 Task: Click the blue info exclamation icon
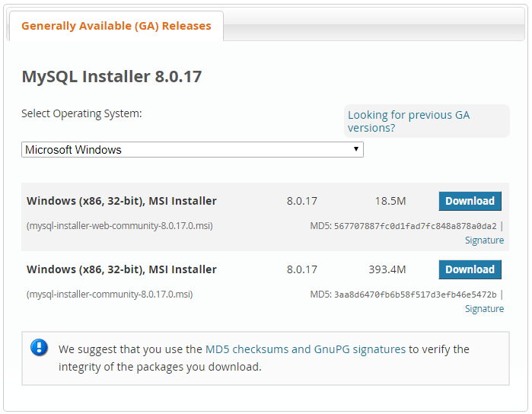pyautogui.click(x=39, y=349)
